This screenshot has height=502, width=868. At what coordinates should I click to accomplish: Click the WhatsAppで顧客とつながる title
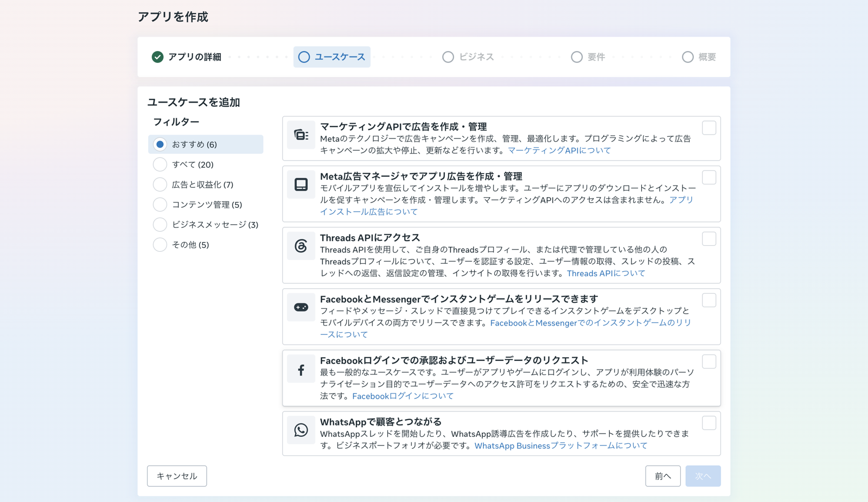[x=381, y=422]
